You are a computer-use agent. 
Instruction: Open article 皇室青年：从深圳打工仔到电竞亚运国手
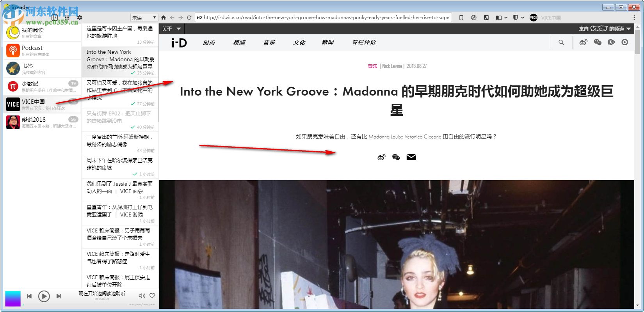click(x=120, y=214)
